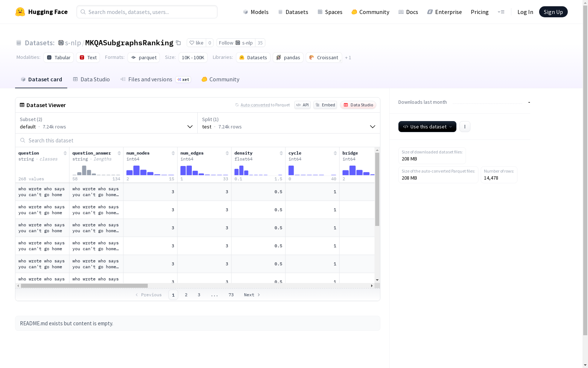
Task: Select the pandas library tag
Action: [x=288, y=57]
